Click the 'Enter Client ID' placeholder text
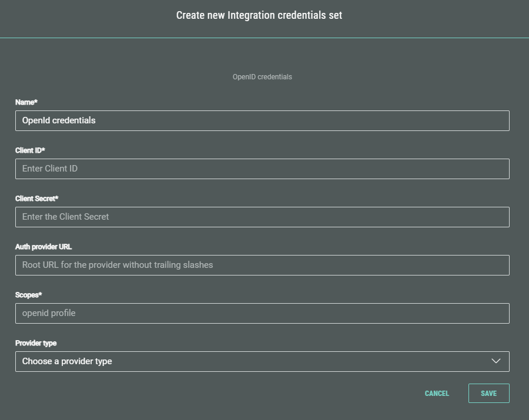The image size is (529, 420). 50,169
